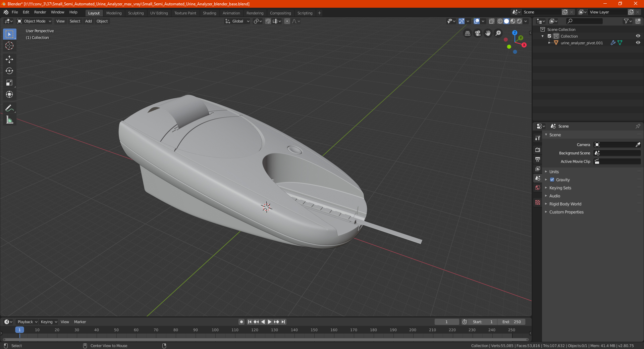Open Texture properties tab
This screenshot has height=349, width=644.
tap(538, 202)
